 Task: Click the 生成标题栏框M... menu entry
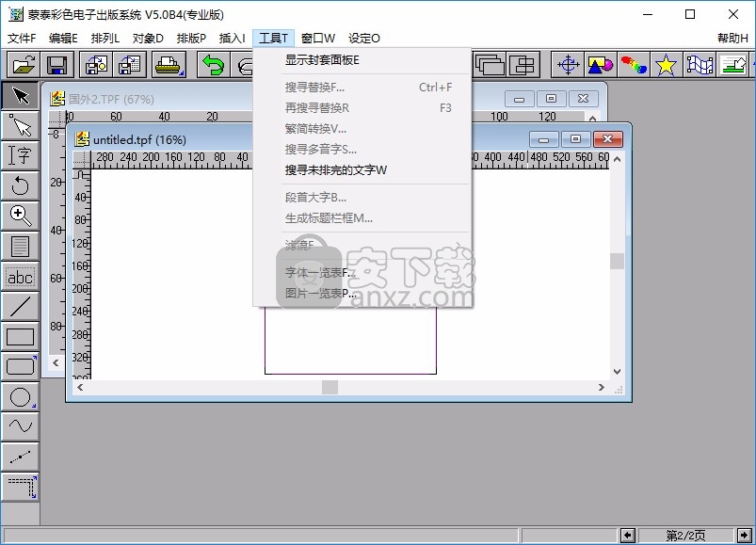point(362,218)
